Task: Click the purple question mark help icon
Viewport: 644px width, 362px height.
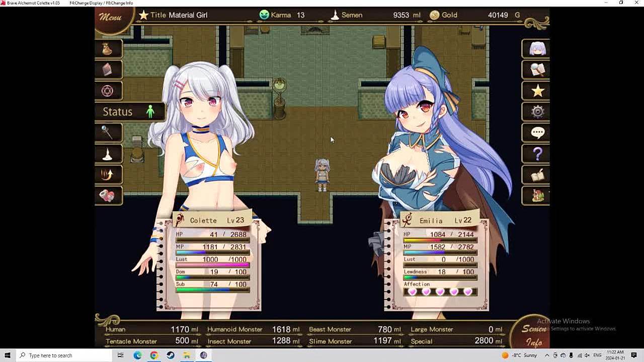Action: click(x=537, y=154)
